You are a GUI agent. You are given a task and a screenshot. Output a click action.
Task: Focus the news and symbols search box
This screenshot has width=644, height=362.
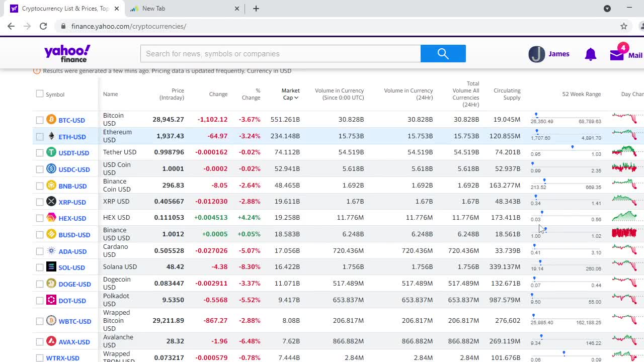click(x=280, y=54)
